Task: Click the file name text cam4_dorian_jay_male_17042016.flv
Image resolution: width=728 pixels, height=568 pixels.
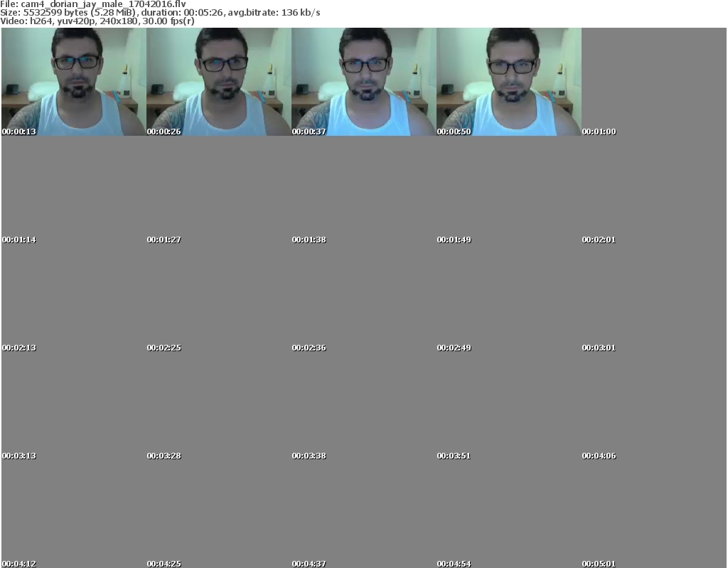Action: pos(103,4)
